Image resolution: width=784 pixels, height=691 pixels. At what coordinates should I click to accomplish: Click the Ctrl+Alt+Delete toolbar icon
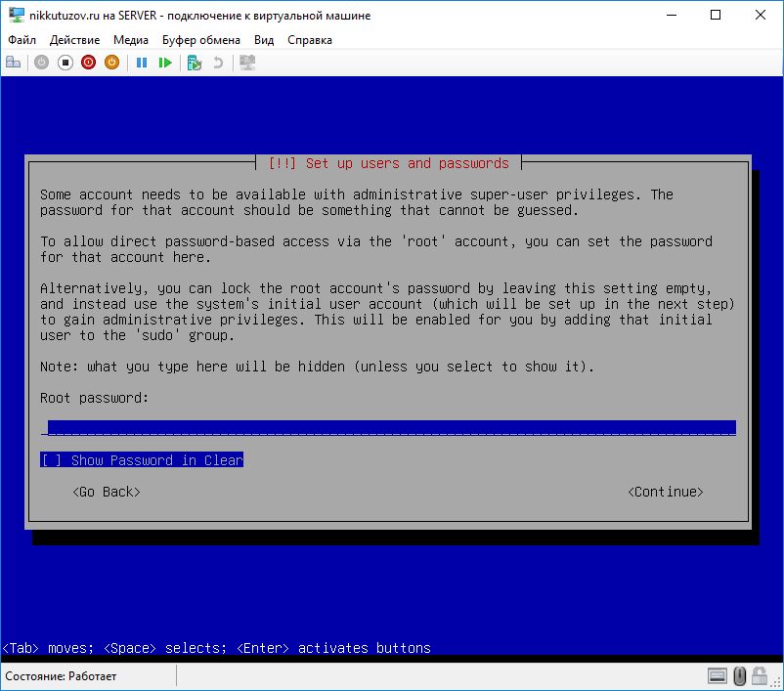(13, 63)
